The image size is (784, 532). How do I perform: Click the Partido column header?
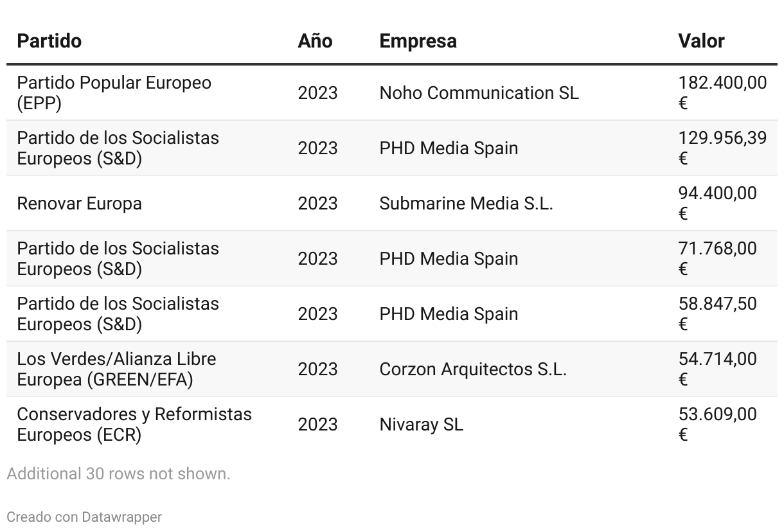pyautogui.click(x=49, y=41)
